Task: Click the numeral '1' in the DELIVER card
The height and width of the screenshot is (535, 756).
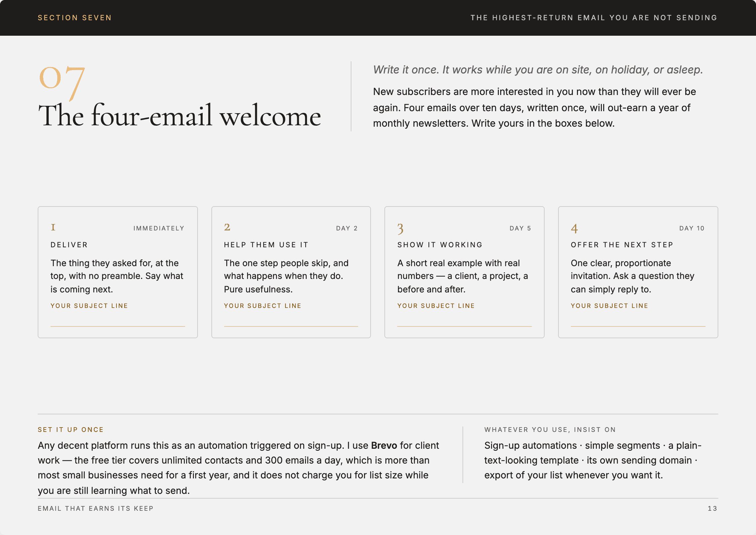Action: coord(53,227)
